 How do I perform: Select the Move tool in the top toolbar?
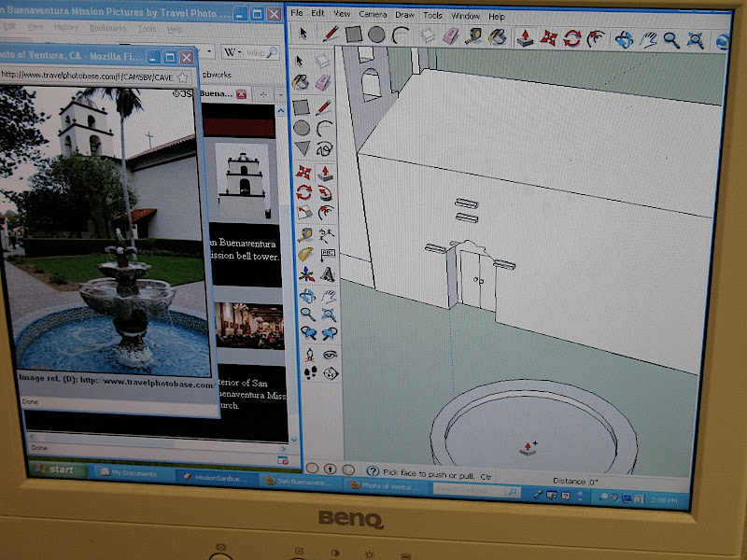[x=548, y=38]
